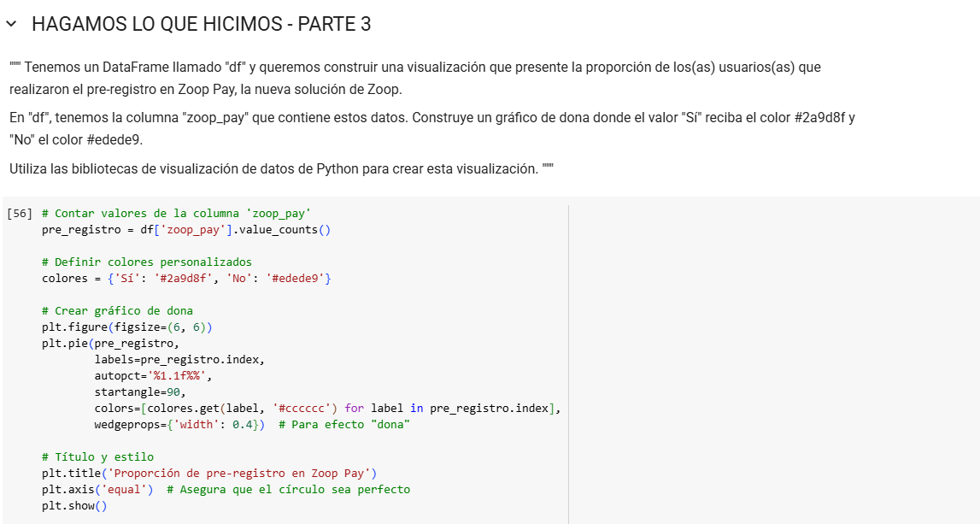980x524 pixels.
Task: Click the comment '# Para efecto "dona"'
Action: click(344, 425)
